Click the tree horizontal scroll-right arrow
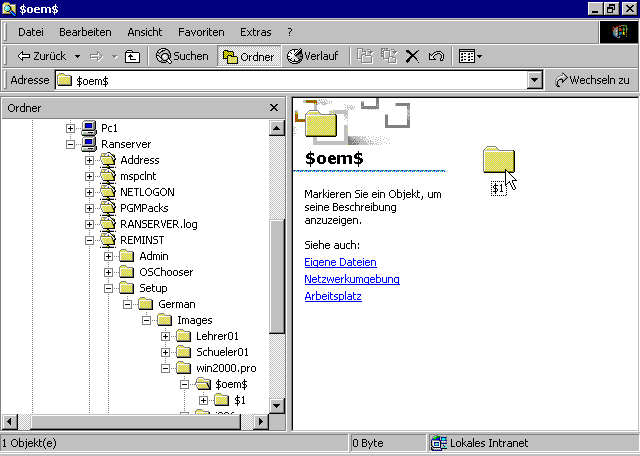 click(261, 421)
